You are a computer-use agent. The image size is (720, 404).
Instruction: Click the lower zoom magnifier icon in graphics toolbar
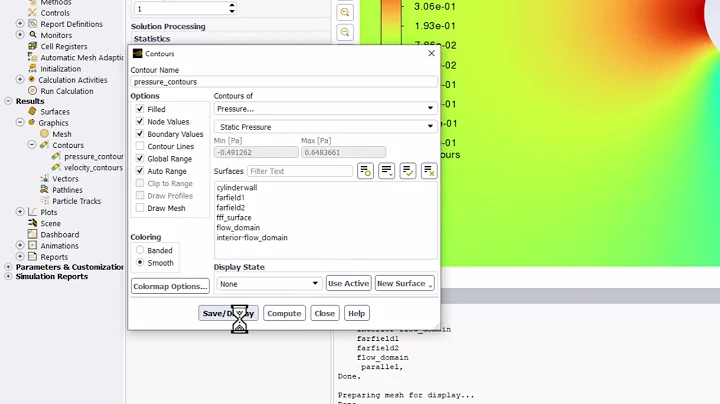345,32
